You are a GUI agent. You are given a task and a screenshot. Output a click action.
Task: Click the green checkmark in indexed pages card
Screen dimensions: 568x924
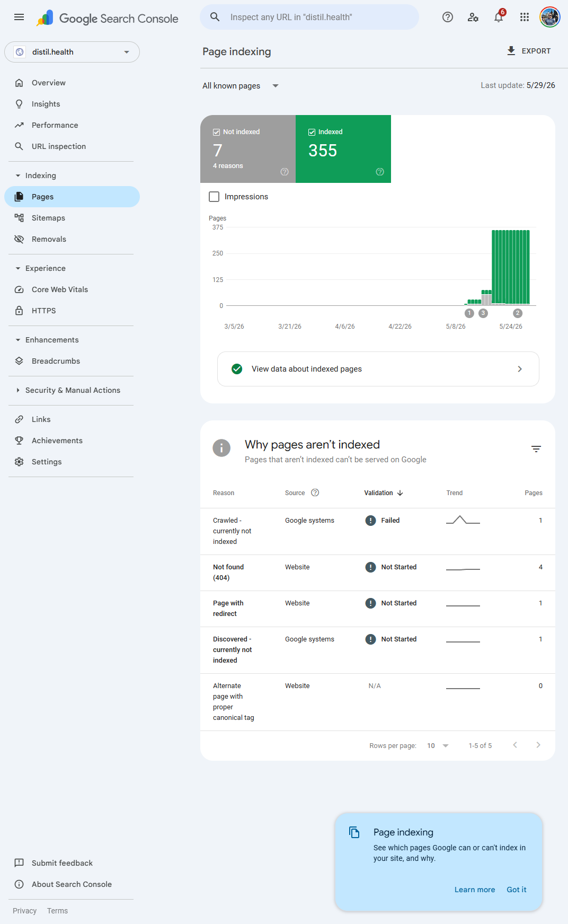point(237,369)
